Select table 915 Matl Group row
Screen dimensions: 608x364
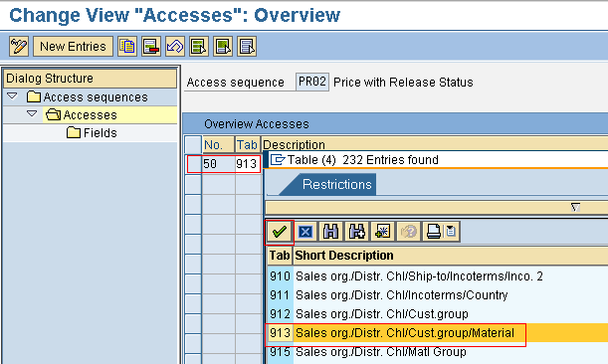click(x=438, y=352)
